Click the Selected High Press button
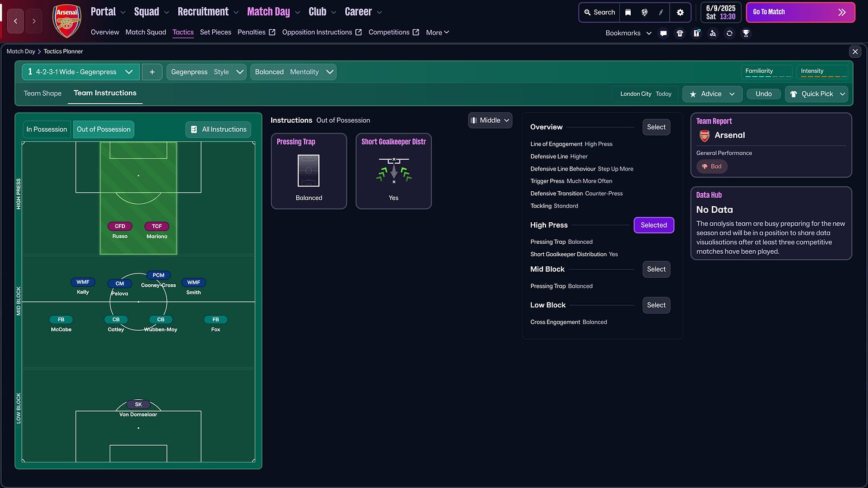 654,225
